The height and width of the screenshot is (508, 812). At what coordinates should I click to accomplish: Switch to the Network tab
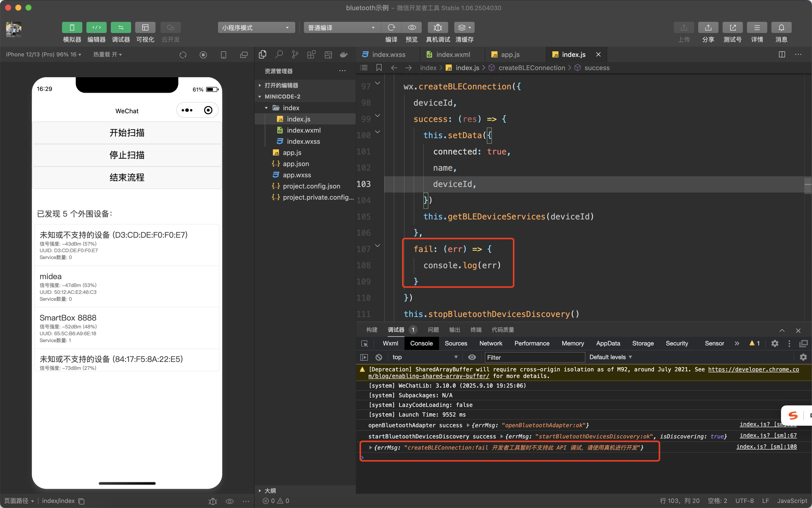(x=491, y=343)
